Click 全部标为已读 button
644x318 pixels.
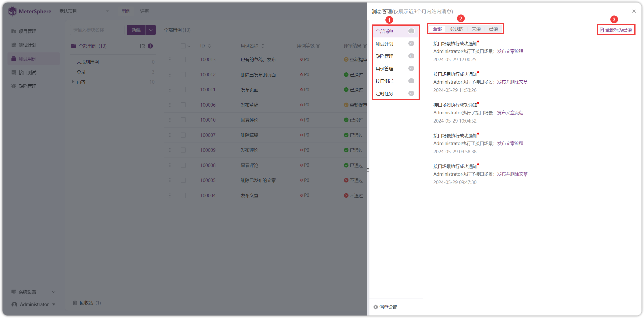(x=616, y=30)
